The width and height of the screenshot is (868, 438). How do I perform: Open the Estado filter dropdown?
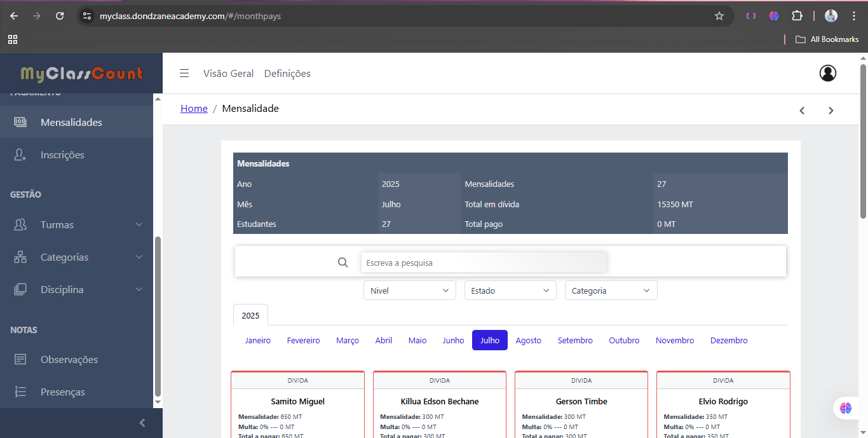(510, 291)
